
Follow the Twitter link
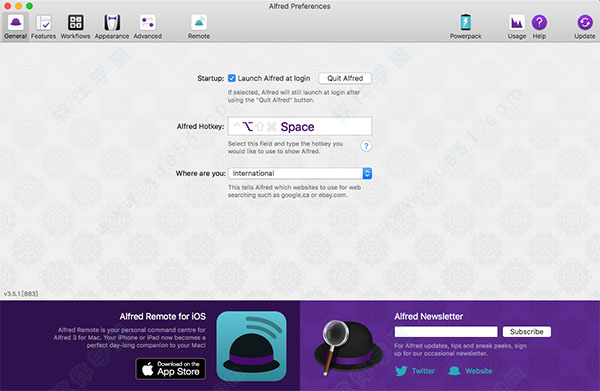click(x=415, y=371)
